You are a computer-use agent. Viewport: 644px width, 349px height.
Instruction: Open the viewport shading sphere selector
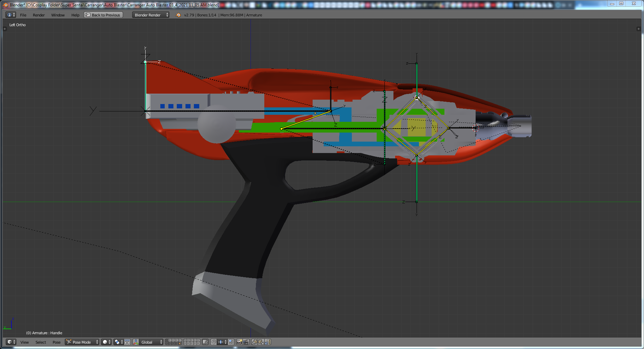tap(106, 342)
